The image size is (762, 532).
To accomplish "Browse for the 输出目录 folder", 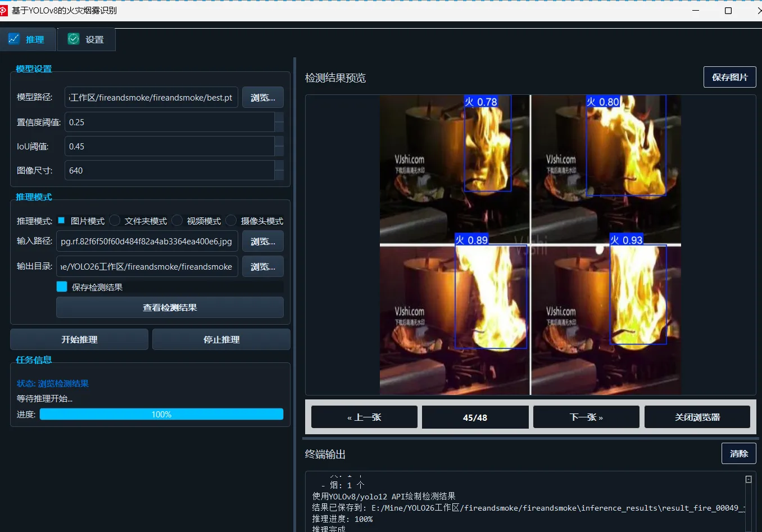I will [263, 266].
